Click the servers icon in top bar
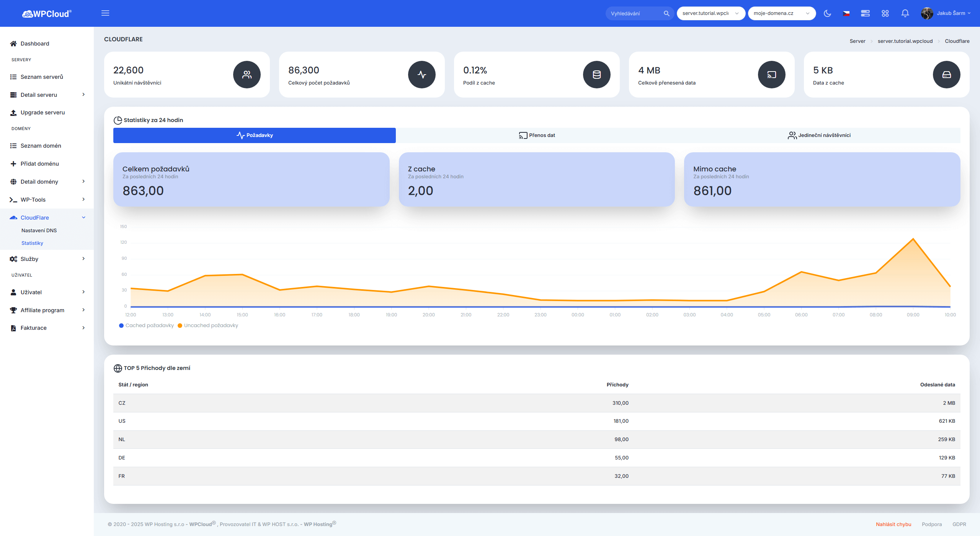Viewport: 980px width, 536px height. pyautogui.click(x=865, y=13)
